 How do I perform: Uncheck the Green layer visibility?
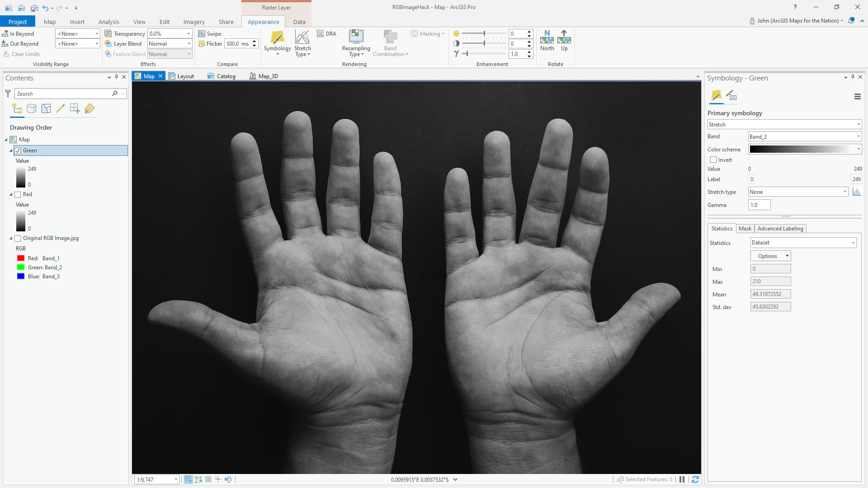18,150
